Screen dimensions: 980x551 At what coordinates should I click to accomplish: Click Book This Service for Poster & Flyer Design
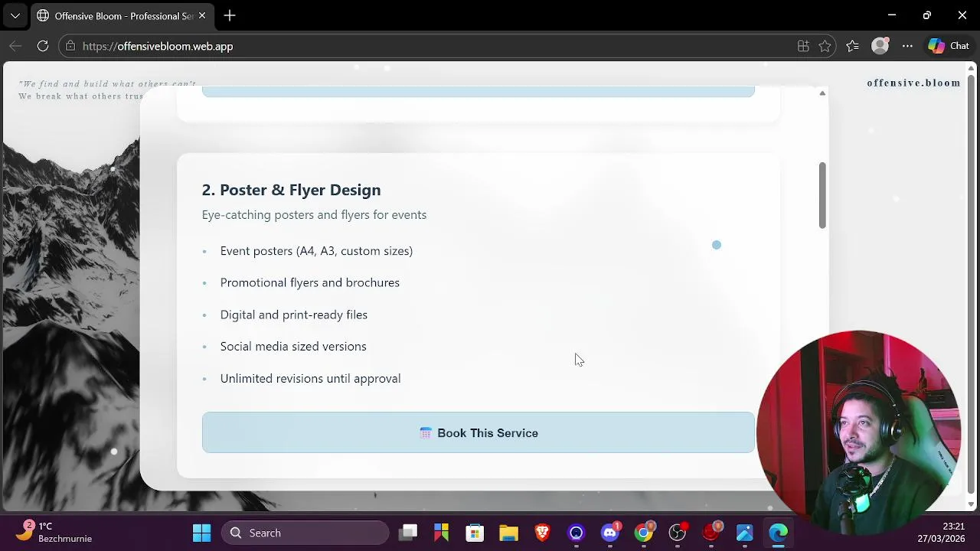479,432
